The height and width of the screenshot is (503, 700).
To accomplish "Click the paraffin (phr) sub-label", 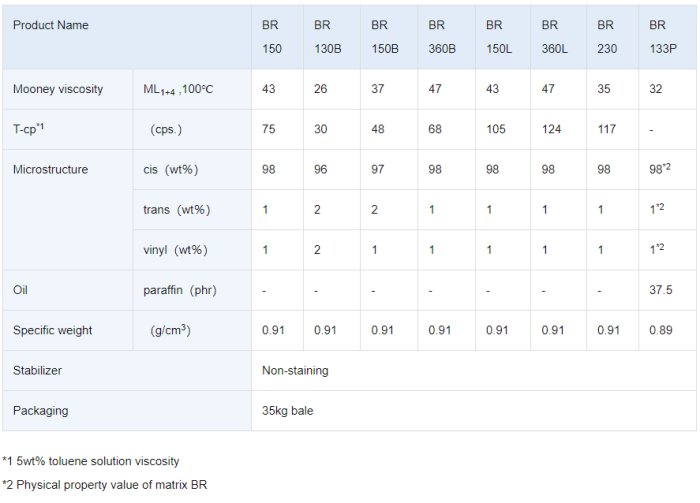I will pos(180,290).
